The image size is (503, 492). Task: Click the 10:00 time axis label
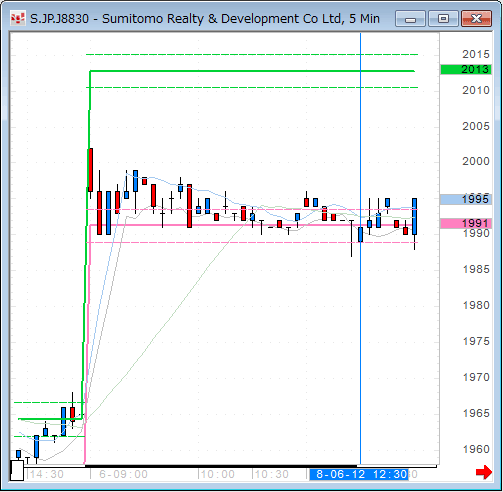[218, 474]
